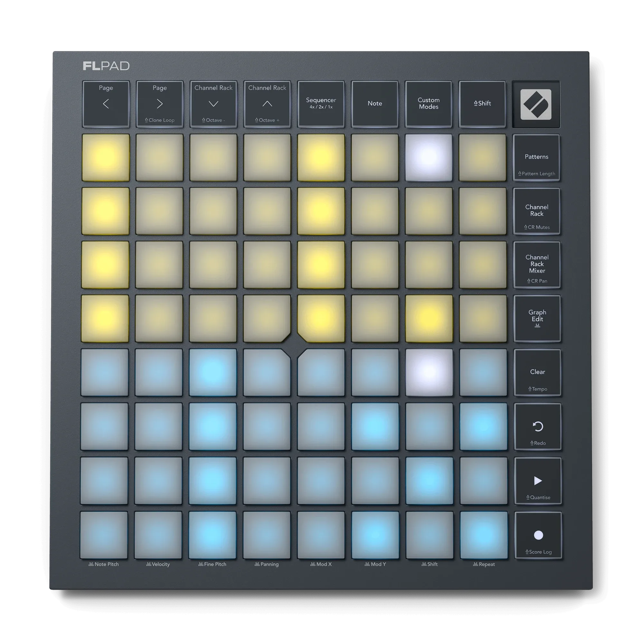
Task: Start playback with the Play button
Action: click(538, 481)
